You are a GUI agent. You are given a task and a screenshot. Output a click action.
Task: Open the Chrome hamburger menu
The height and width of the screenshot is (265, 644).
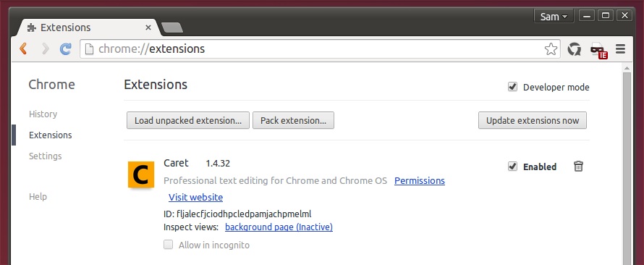(621, 49)
